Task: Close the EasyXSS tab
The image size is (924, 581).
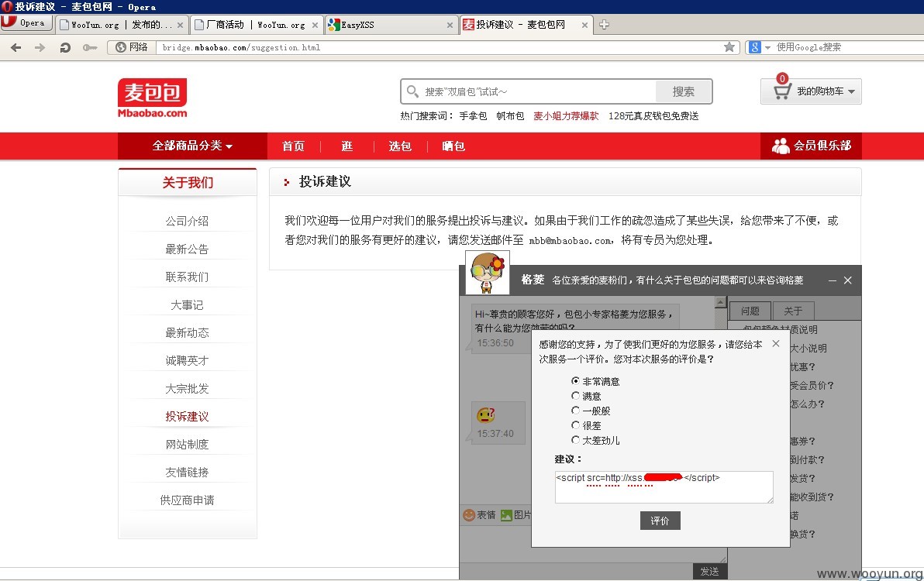Action: pos(450,25)
